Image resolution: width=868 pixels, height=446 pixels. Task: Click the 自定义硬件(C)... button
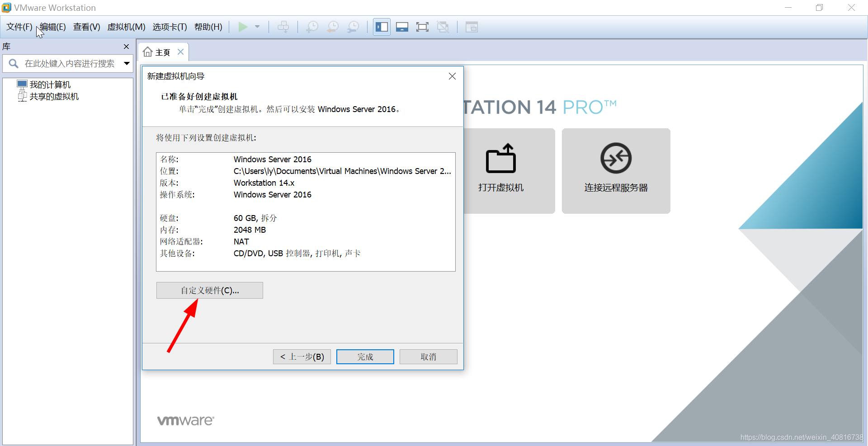(x=210, y=291)
